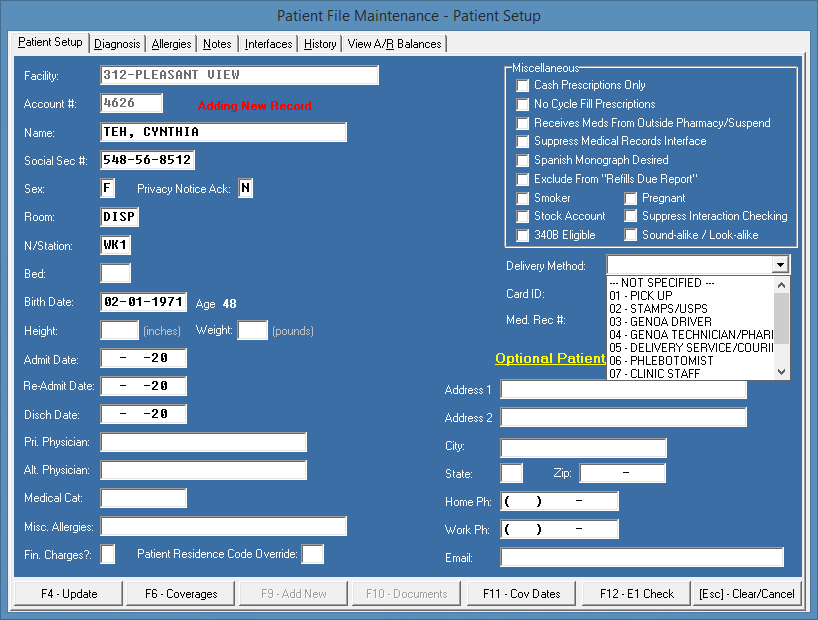This screenshot has width=818, height=620.
Task: Select the Birth Date field
Action: [143, 303]
